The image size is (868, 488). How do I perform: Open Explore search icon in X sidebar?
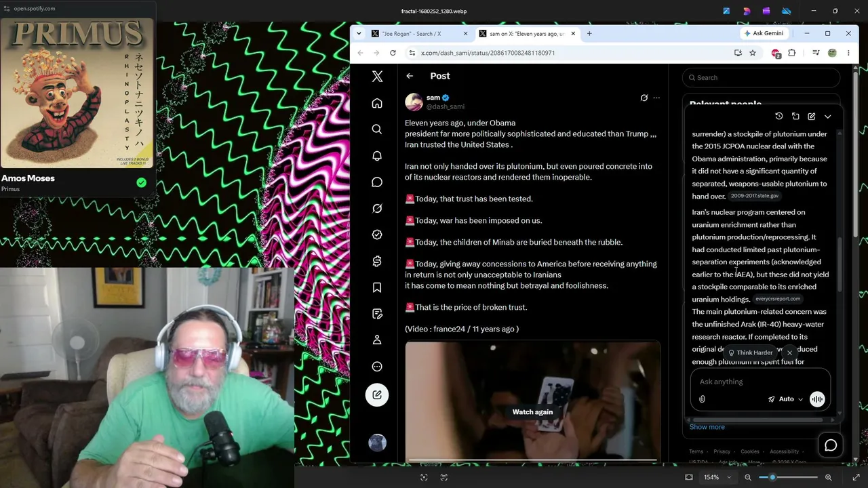coord(377,129)
